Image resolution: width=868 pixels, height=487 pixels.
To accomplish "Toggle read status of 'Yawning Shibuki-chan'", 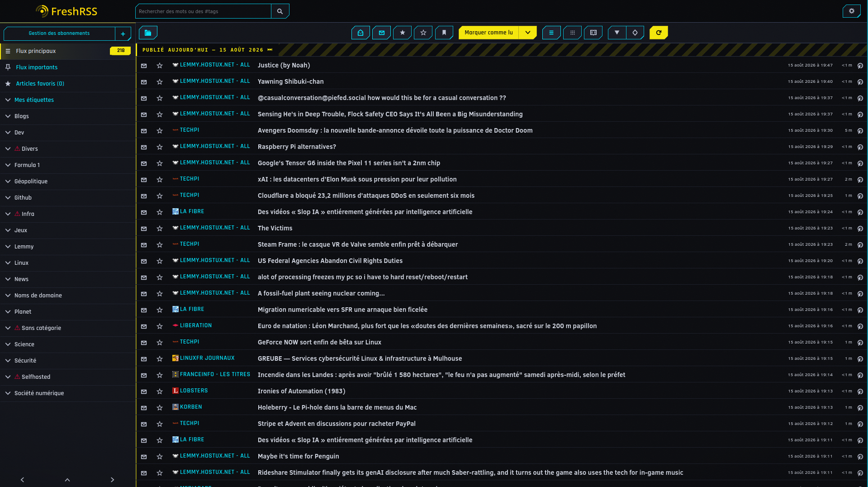I will (144, 82).
